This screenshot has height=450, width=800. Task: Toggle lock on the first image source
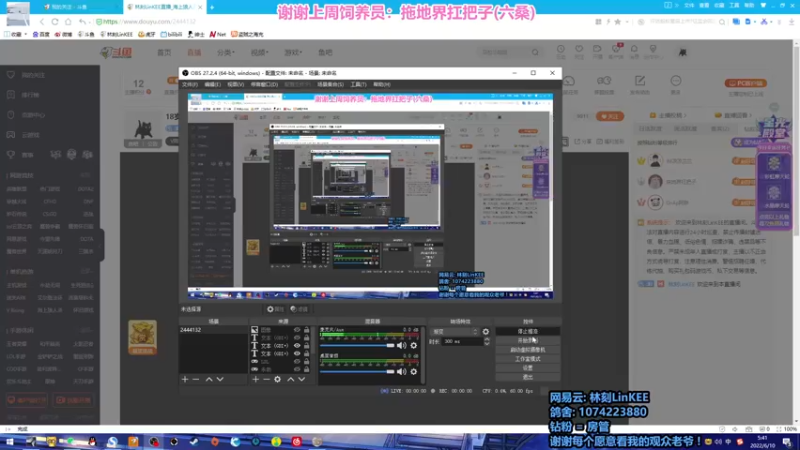pyautogui.click(x=307, y=330)
